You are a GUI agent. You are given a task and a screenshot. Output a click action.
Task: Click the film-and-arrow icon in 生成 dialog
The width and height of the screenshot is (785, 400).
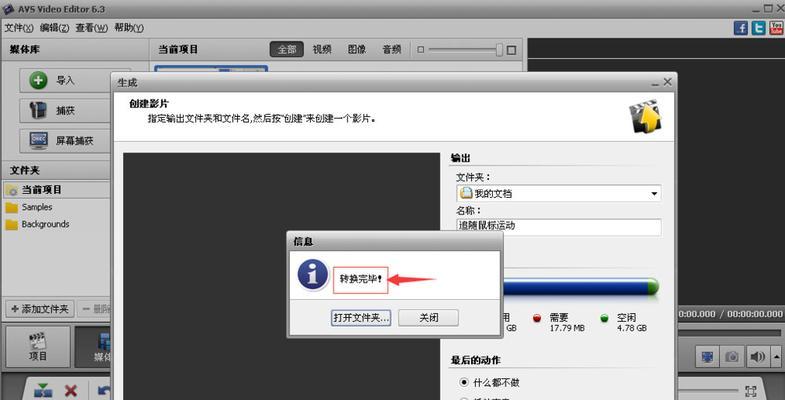pos(645,116)
